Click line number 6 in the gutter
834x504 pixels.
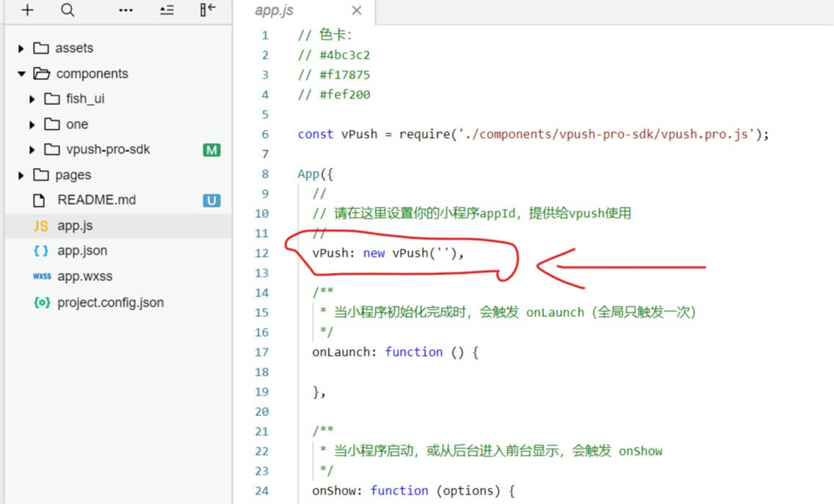point(265,134)
